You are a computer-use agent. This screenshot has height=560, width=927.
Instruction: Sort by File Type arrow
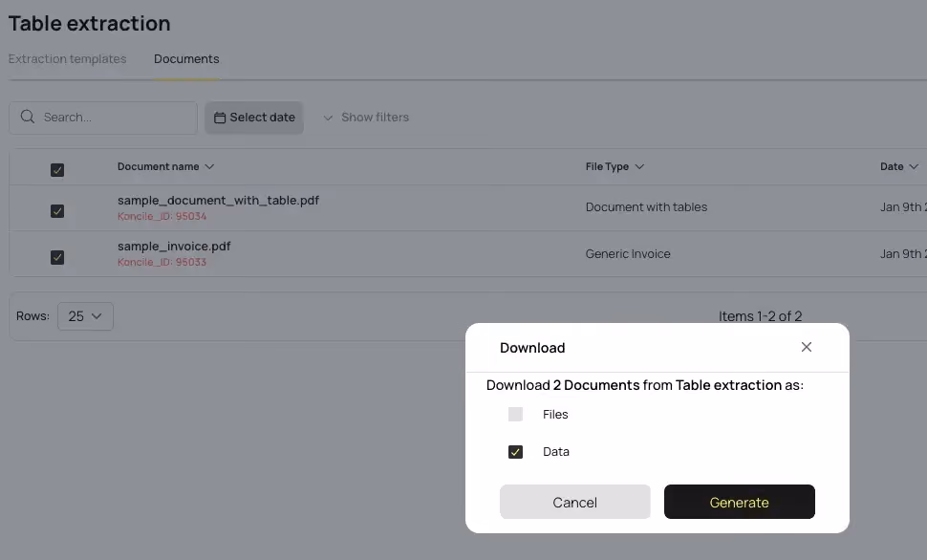pyautogui.click(x=639, y=167)
